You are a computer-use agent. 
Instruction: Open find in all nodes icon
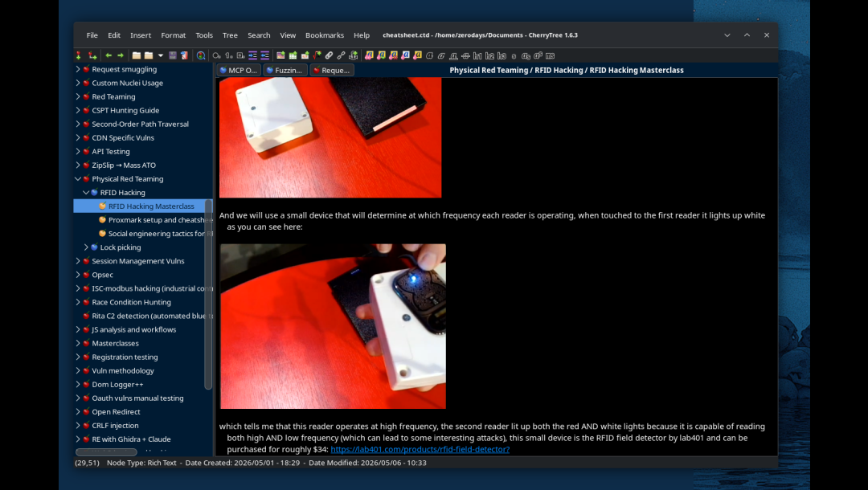(200, 55)
